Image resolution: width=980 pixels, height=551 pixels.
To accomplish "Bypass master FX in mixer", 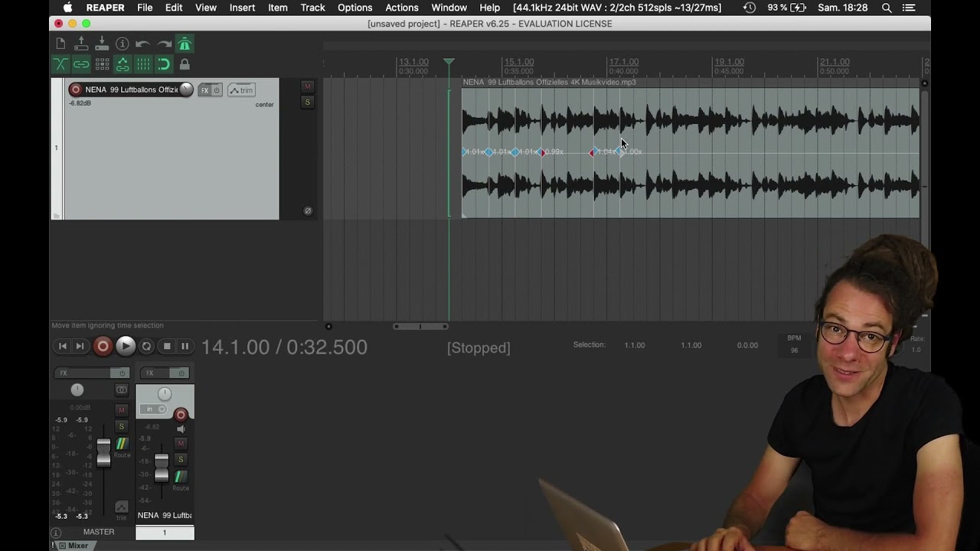I will (121, 373).
